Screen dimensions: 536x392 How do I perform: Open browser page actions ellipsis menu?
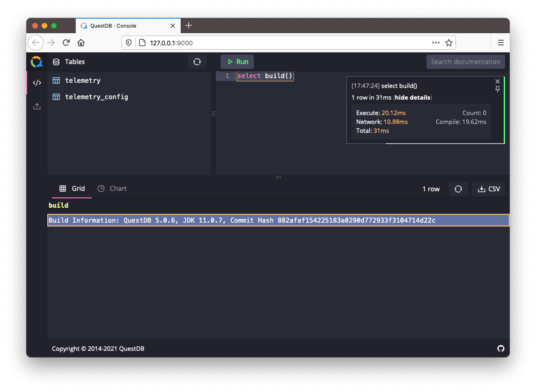pyautogui.click(x=436, y=43)
